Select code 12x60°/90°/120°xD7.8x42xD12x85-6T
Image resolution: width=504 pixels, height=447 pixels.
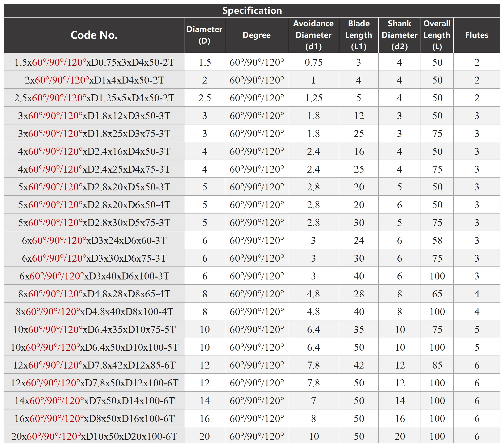tap(94, 365)
